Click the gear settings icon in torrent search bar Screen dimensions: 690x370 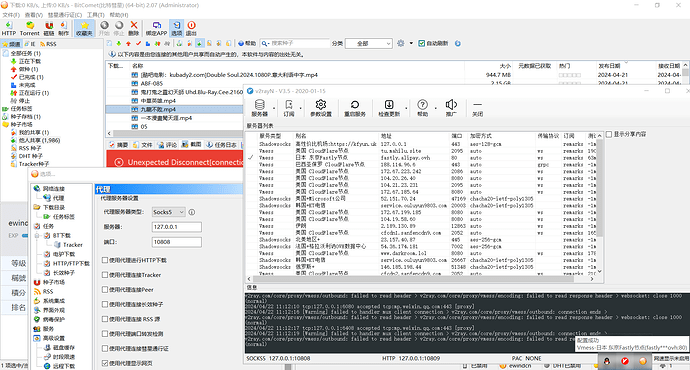coord(400,43)
